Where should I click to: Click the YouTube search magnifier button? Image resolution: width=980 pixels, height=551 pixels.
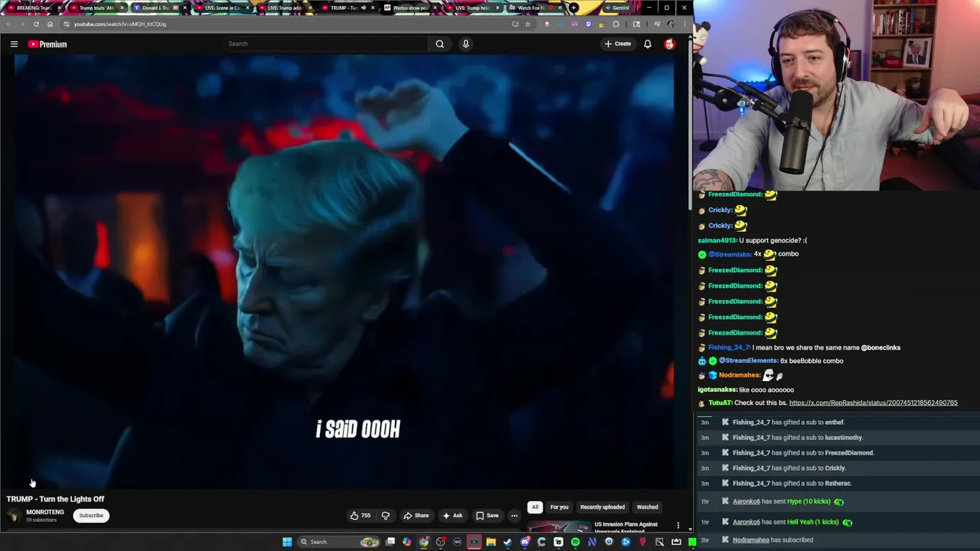(x=439, y=44)
